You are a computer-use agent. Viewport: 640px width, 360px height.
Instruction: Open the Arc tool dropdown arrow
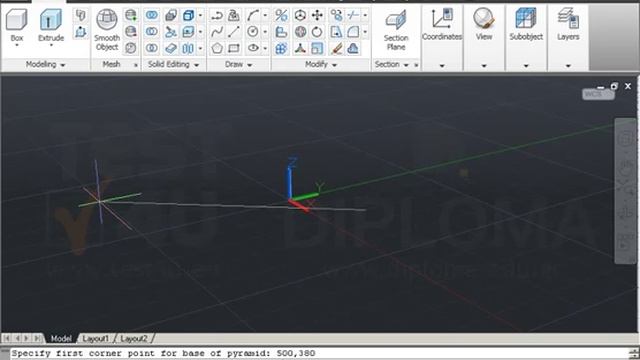coord(265,16)
